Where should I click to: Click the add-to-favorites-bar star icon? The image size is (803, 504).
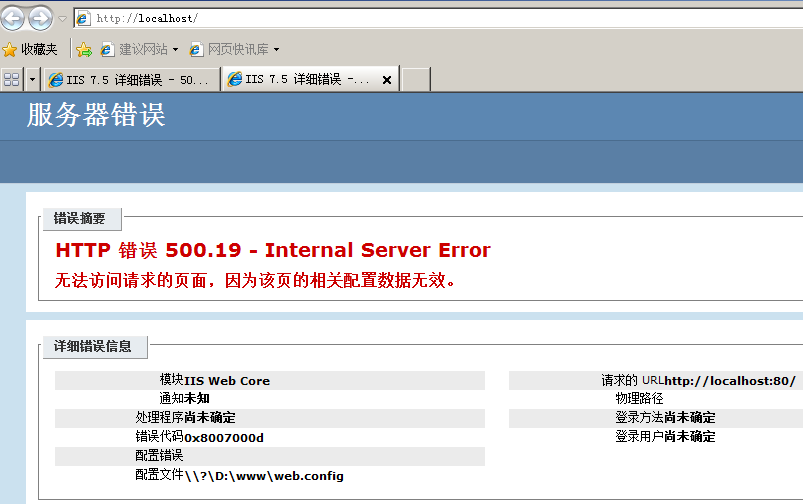coord(84,49)
